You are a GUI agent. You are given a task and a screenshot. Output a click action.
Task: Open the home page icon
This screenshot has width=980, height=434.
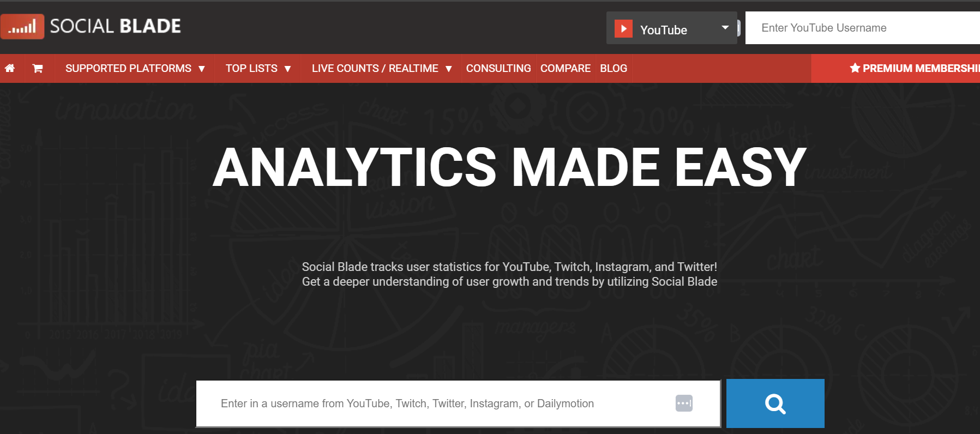point(10,68)
